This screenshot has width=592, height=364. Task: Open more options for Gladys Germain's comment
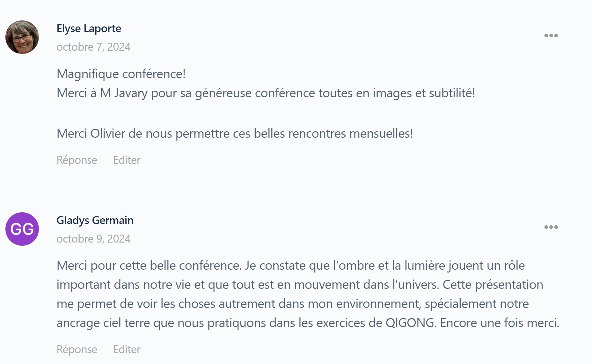551,227
